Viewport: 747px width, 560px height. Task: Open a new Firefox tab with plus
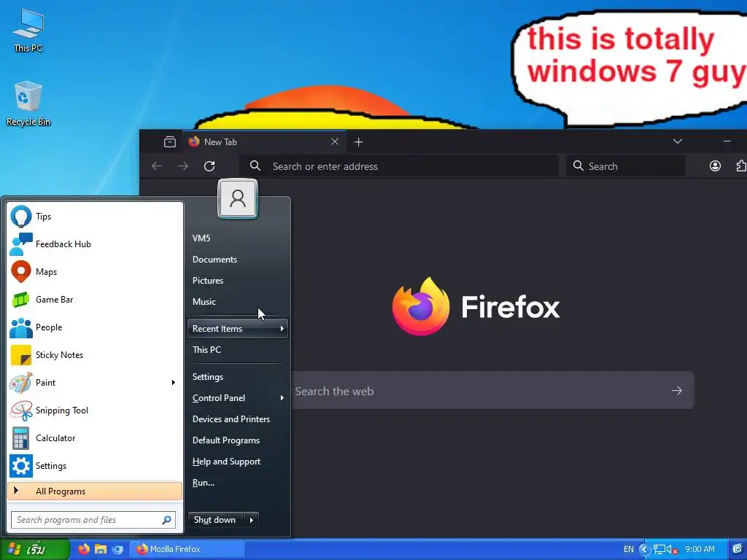coord(359,142)
